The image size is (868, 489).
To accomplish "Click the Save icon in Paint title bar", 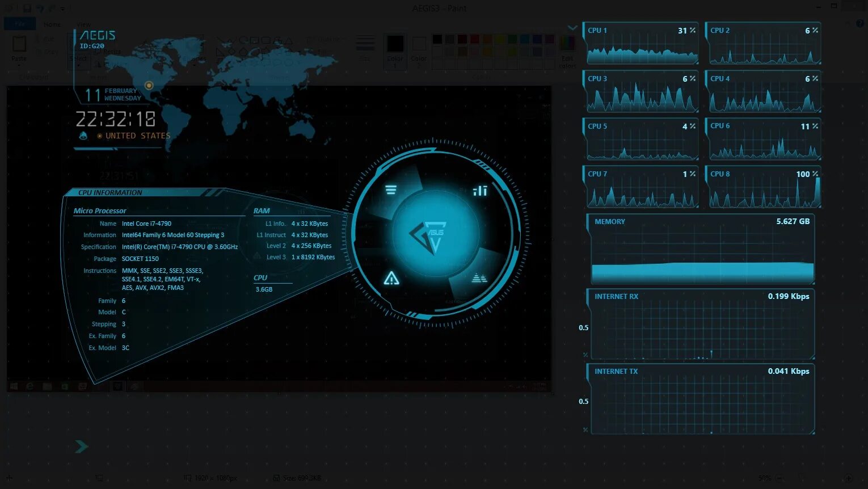I will (27, 8).
